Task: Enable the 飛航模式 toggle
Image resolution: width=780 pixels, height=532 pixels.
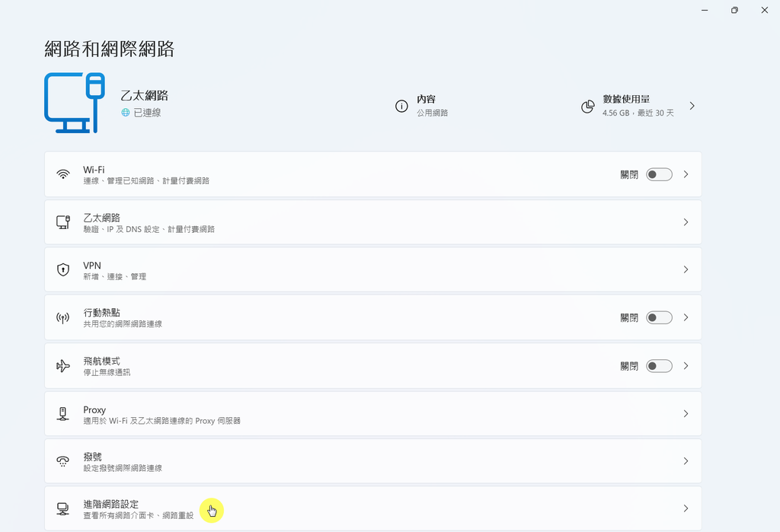Action: point(659,365)
